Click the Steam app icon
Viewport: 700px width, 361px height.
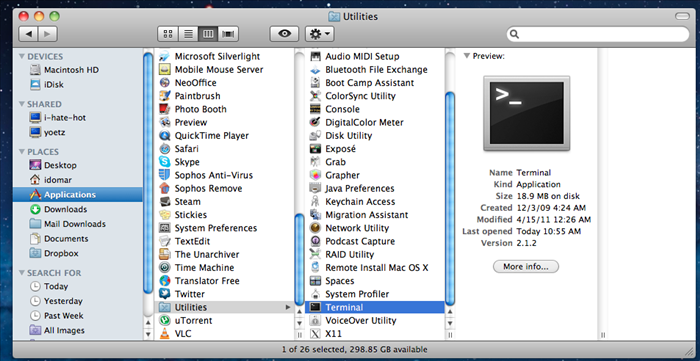tap(165, 202)
